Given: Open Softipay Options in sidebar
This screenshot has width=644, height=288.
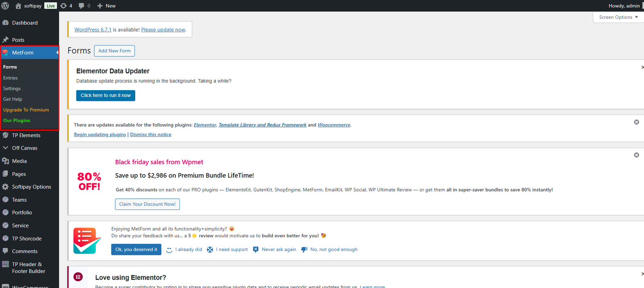Looking at the screenshot, I should [x=31, y=187].
